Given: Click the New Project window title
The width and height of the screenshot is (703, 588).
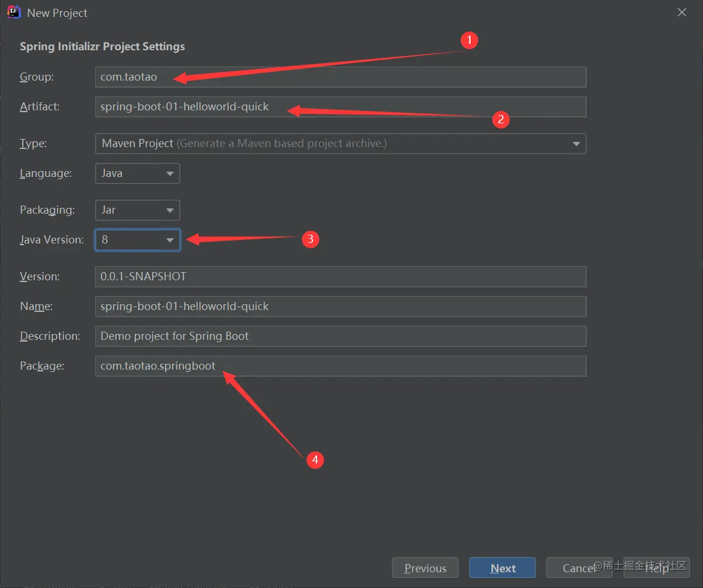Looking at the screenshot, I should (x=57, y=13).
